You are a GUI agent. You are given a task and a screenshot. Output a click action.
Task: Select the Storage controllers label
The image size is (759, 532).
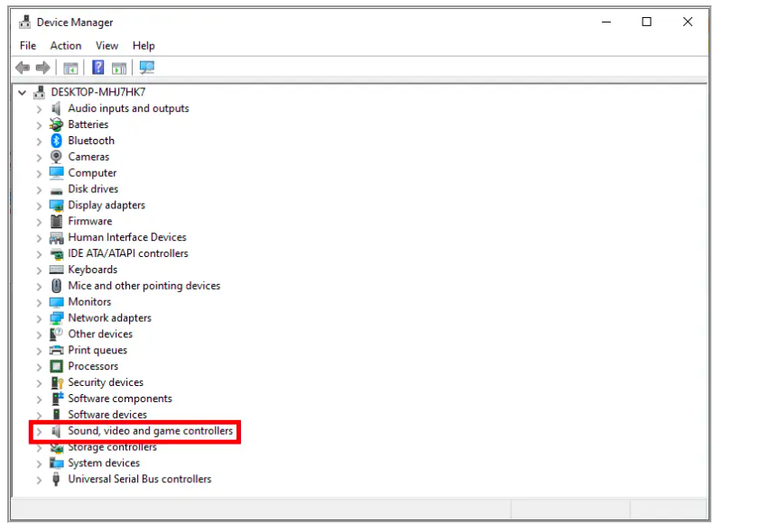[x=112, y=447]
